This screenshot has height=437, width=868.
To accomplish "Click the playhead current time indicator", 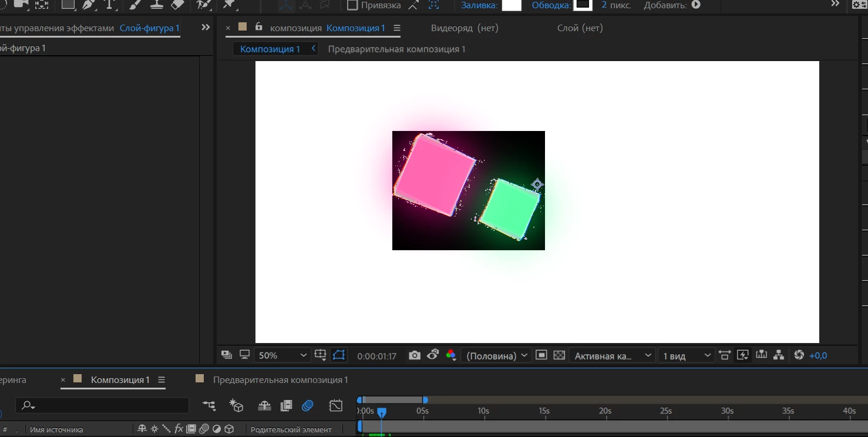I will tap(381, 413).
